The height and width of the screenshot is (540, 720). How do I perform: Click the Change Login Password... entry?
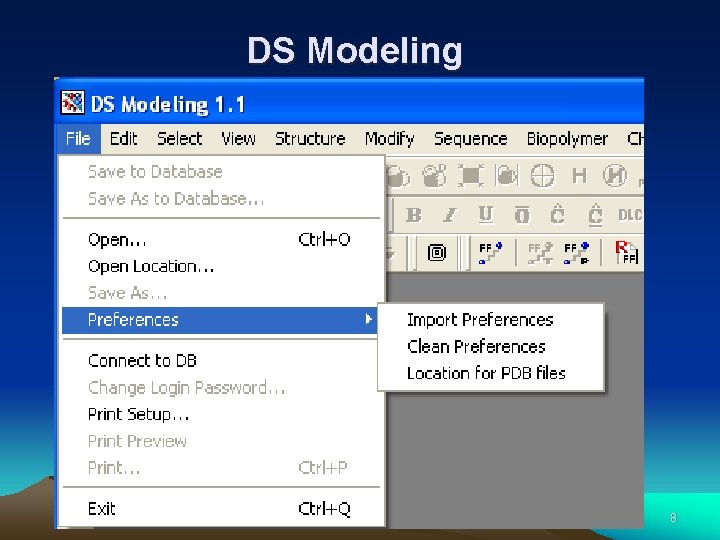click(x=221, y=388)
